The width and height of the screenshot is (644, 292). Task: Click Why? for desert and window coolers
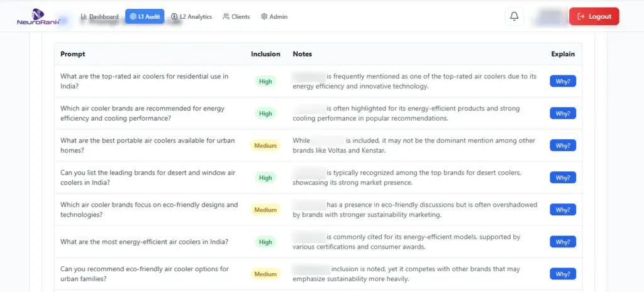click(x=563, y=178)
